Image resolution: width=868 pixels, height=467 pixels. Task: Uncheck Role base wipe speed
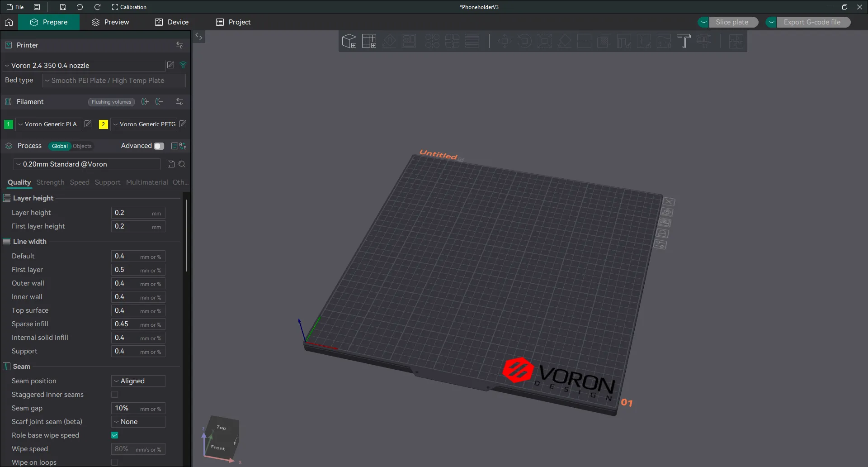click(115, 435)
